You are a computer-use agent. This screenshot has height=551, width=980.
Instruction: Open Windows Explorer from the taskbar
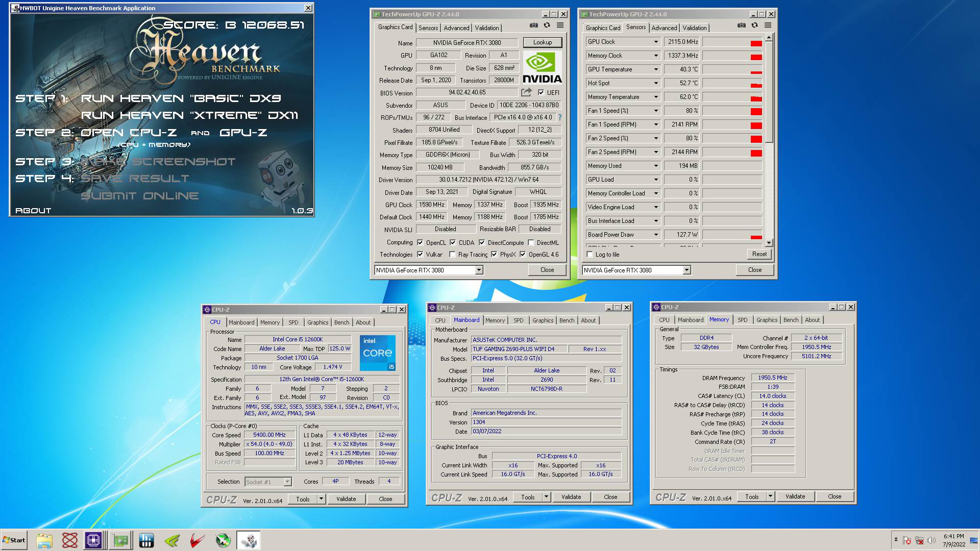44,540
